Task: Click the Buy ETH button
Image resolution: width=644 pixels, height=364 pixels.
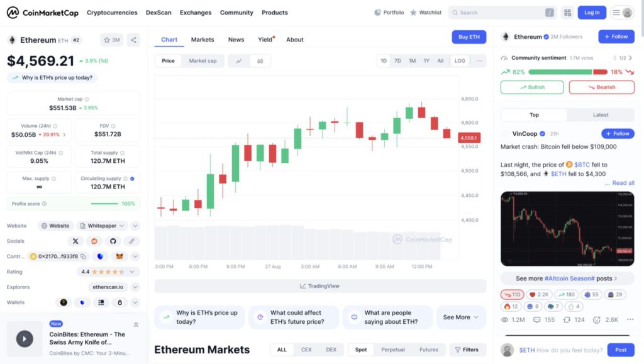Action: [469, 37]
